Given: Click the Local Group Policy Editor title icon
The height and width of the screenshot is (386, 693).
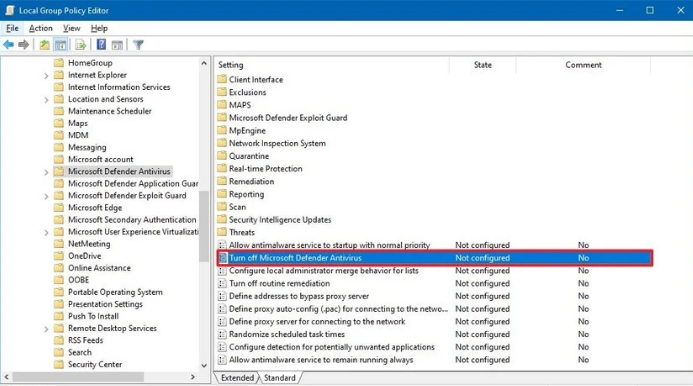Looking at the screenshot, I should 10,10.
